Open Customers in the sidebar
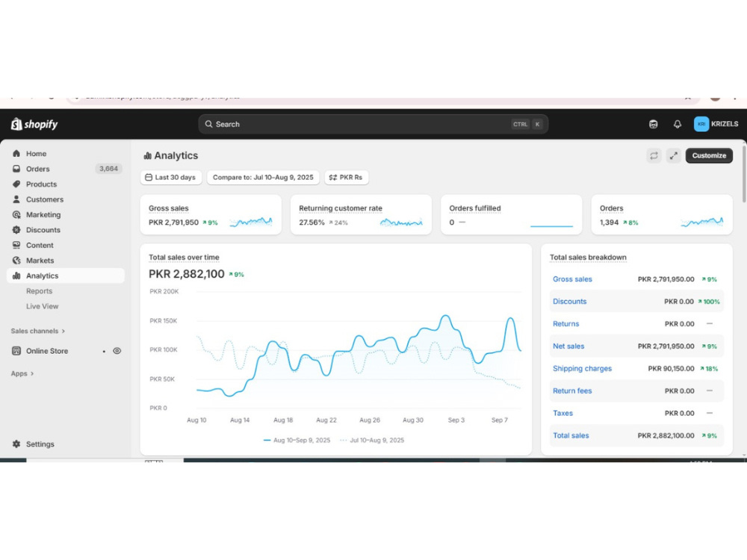 (66, 199)
